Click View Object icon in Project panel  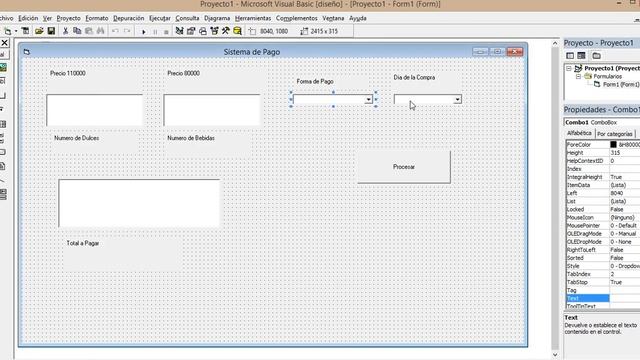[582, 56]
